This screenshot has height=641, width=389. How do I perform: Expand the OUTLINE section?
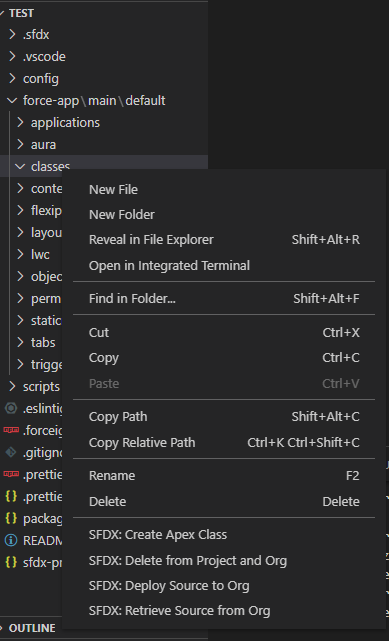pyautogui.click(x=2, y=628)
